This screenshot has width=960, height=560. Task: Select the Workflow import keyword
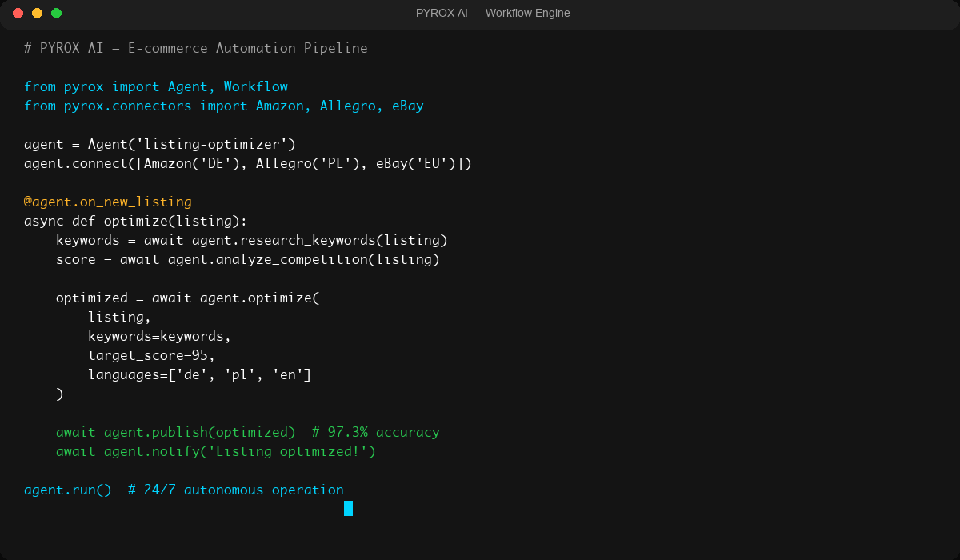coord(255,86)
